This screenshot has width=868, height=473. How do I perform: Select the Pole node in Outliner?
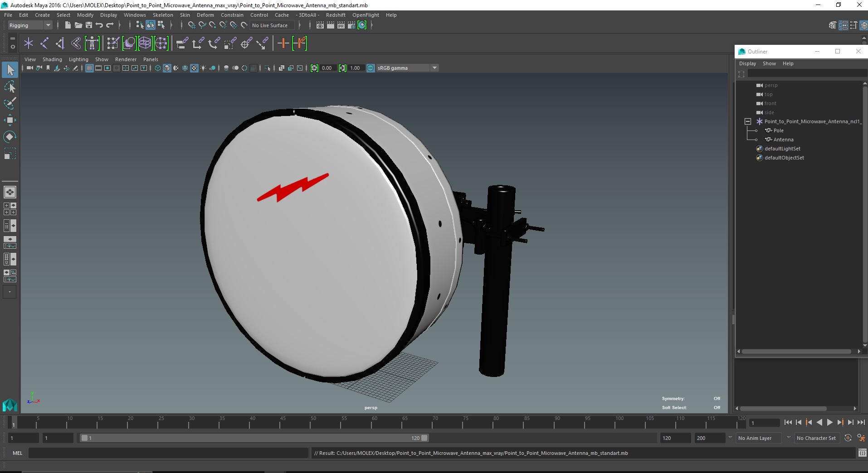coord(778,130)
